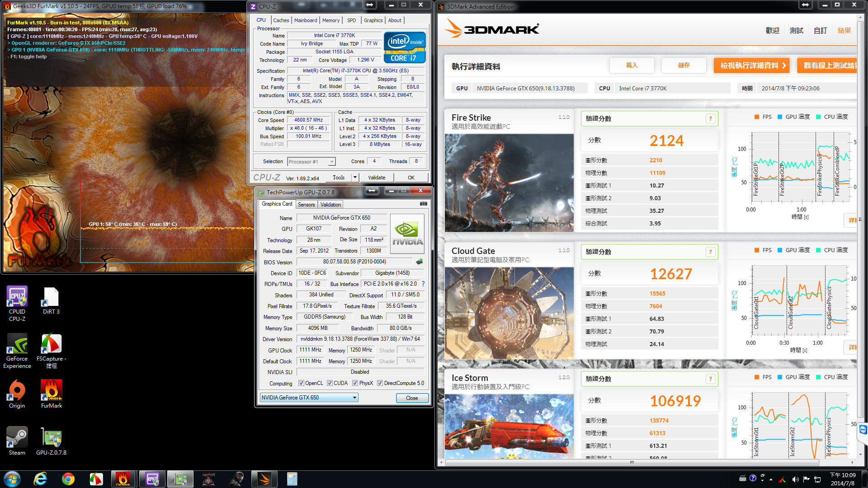Switch to CPU-Z in the taskbar
The image size is (868, 488).
click(x=152, y=479)
